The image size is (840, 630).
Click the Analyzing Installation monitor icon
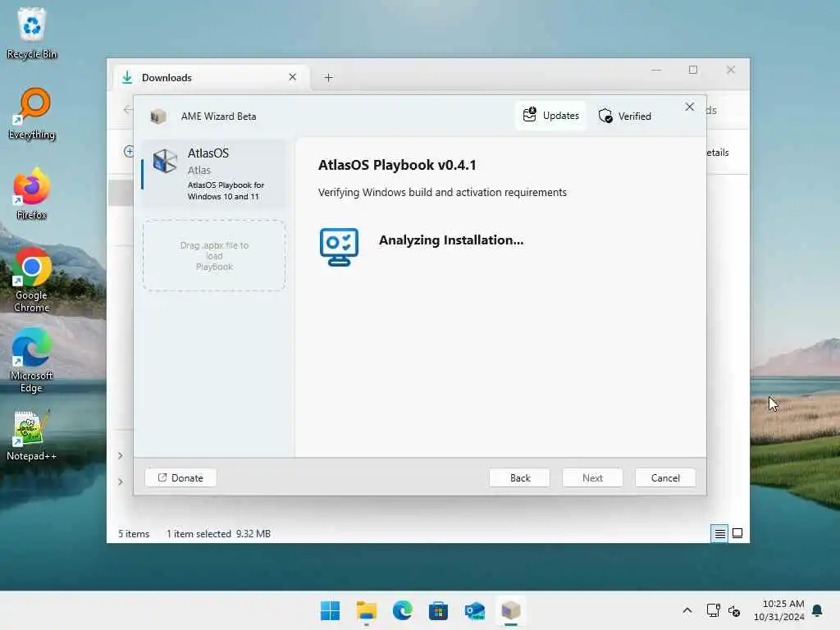339,247
